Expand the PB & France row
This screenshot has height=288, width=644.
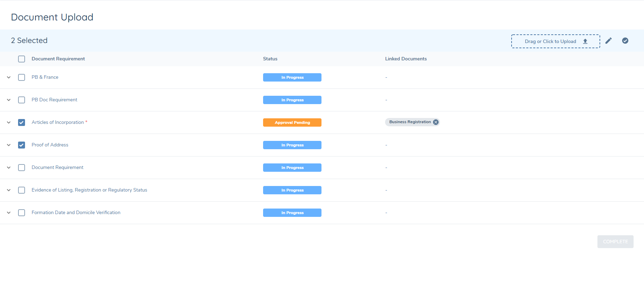9,77
